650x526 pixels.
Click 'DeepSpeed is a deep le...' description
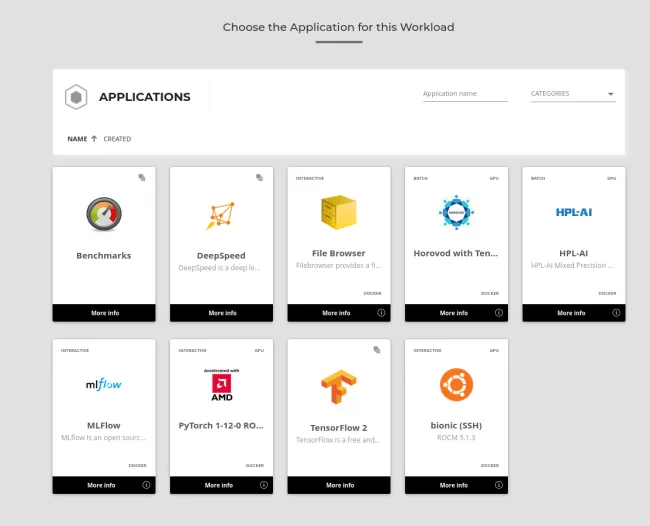click(219, 268)
